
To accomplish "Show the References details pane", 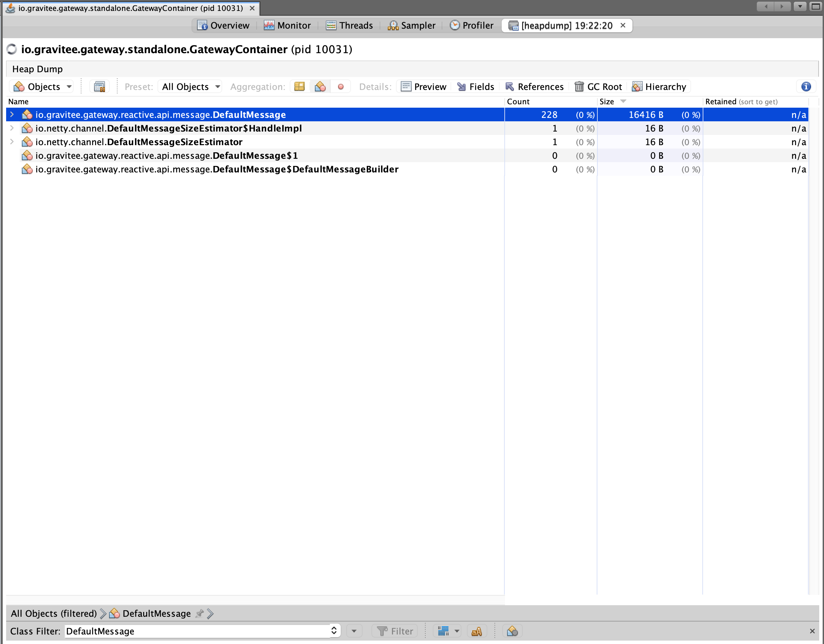I will coord(534,87).
